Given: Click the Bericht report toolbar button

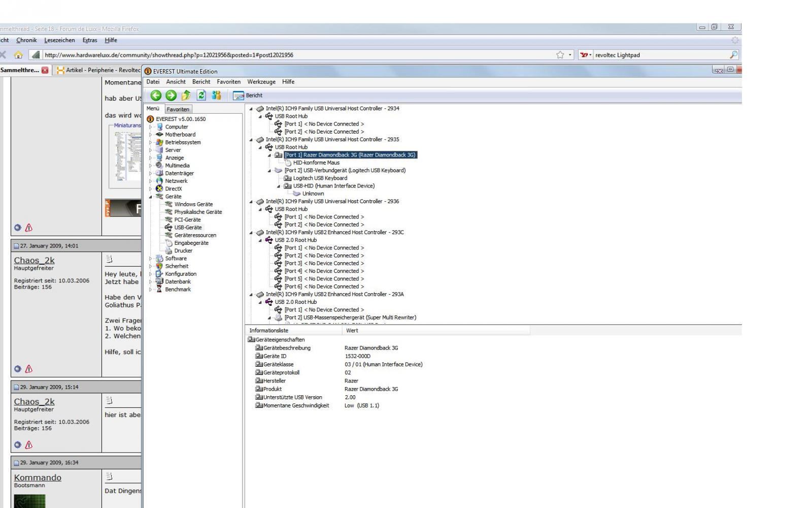Looking at the screenshot, I should pos(248,95).
